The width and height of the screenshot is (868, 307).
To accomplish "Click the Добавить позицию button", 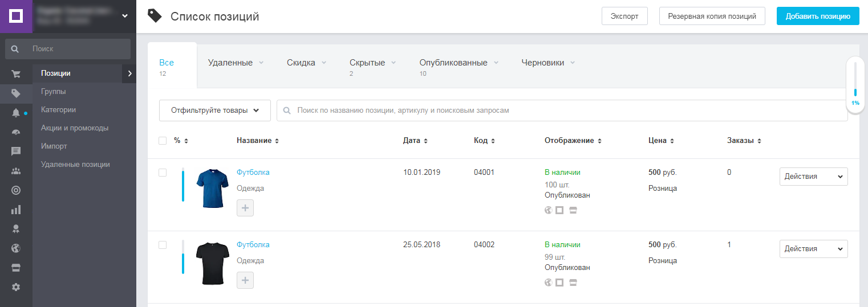I will click(x=817, y=16).
